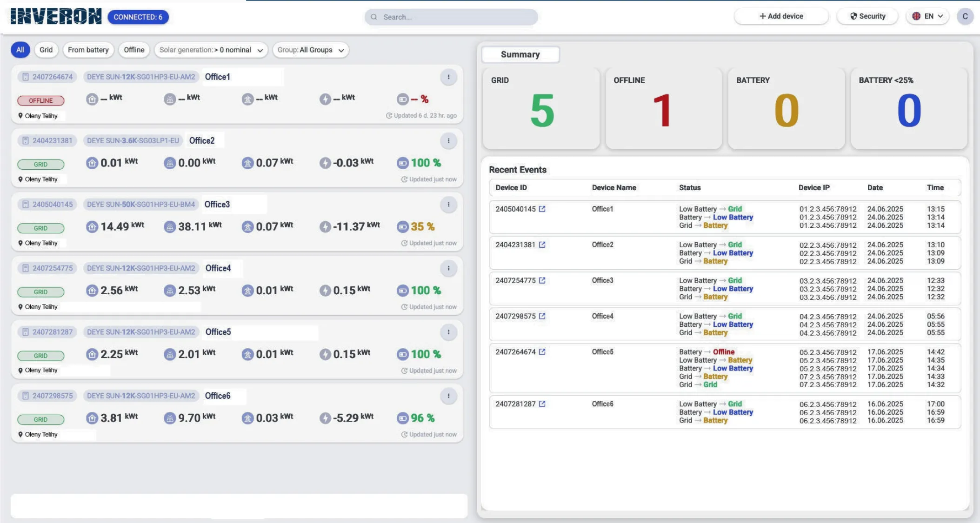980x523 pixels.
Task: Click the Add device button
Action: (781, 16)
